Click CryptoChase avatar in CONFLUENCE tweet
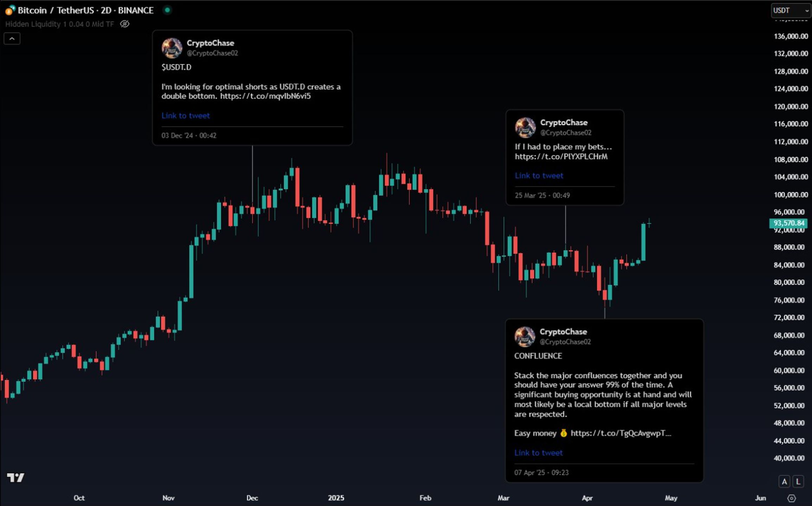Viewport: 812px width, 506px height. [525, 337]
